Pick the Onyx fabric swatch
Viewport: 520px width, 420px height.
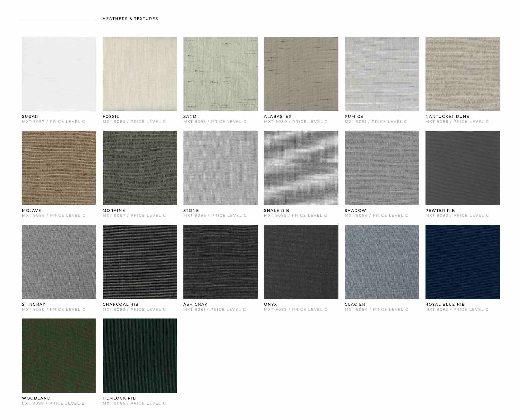(x=301, y=262)
